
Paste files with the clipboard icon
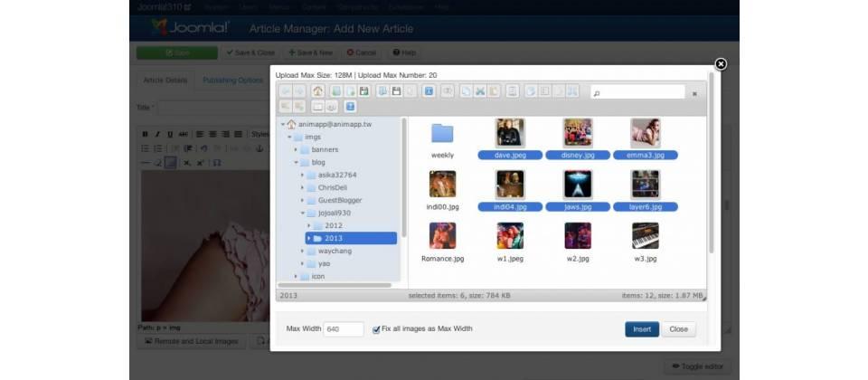494,90
